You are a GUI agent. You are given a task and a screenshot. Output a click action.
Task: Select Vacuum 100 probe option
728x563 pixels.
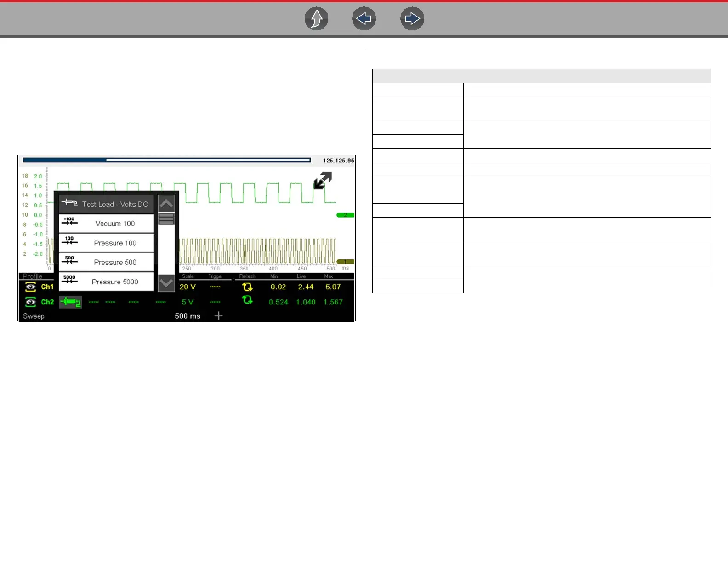coord(106,224)
